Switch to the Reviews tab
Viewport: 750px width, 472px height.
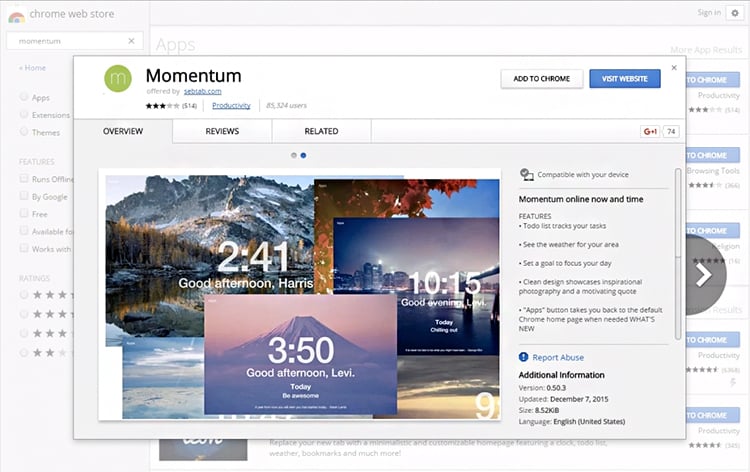(222, 131)
